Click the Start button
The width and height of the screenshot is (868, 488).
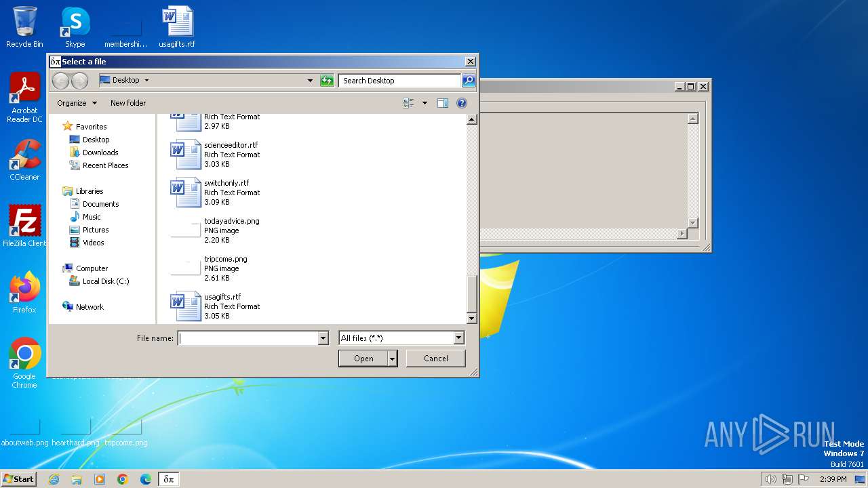(x=19, y=479)
